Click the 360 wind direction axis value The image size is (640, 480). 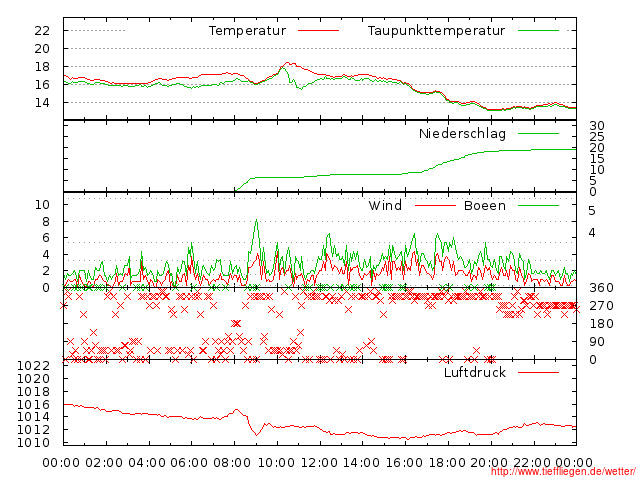coord(601,288)
